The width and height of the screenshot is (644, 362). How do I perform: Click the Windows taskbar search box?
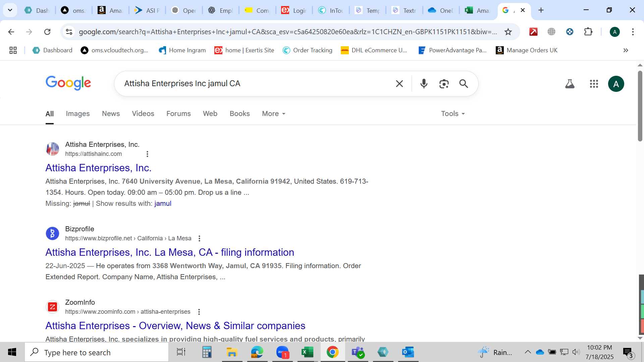tap(97, 352)
